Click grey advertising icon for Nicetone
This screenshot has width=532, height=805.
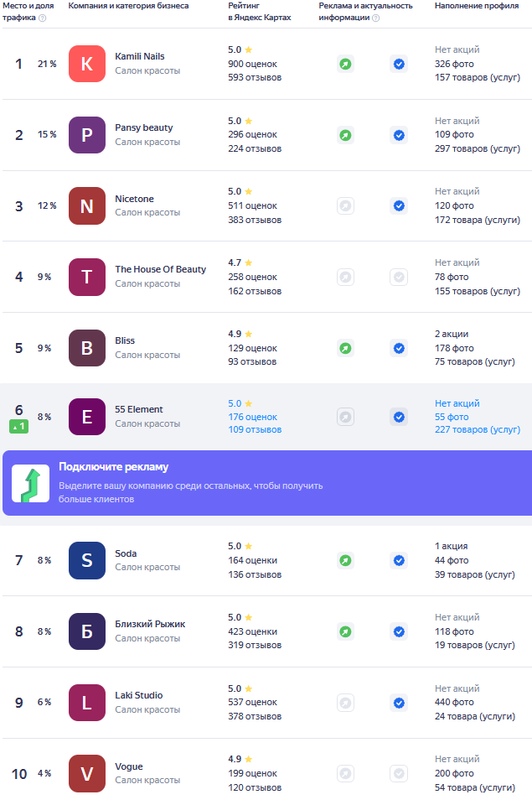(345, 206)
